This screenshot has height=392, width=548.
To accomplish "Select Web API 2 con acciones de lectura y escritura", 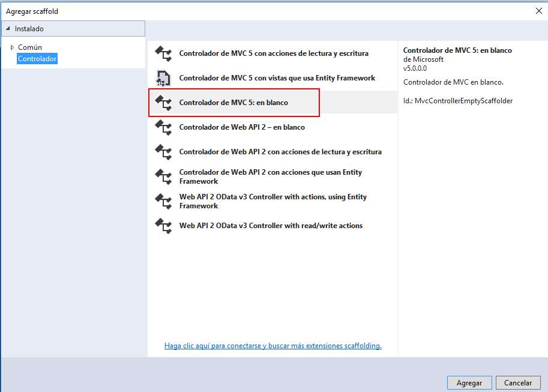I will pos(280,152).
